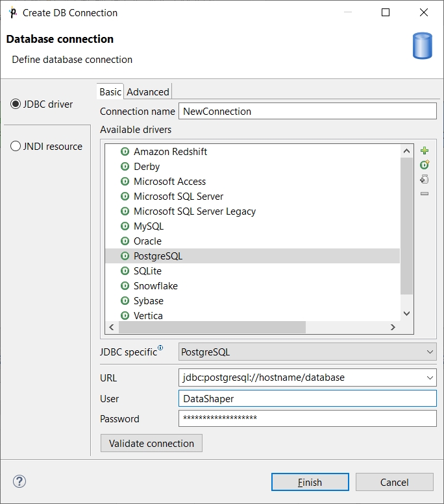Screen dimensions: 444x504
Task: Click the gray minus remove driver icon
Action: (x=425, y=194)
